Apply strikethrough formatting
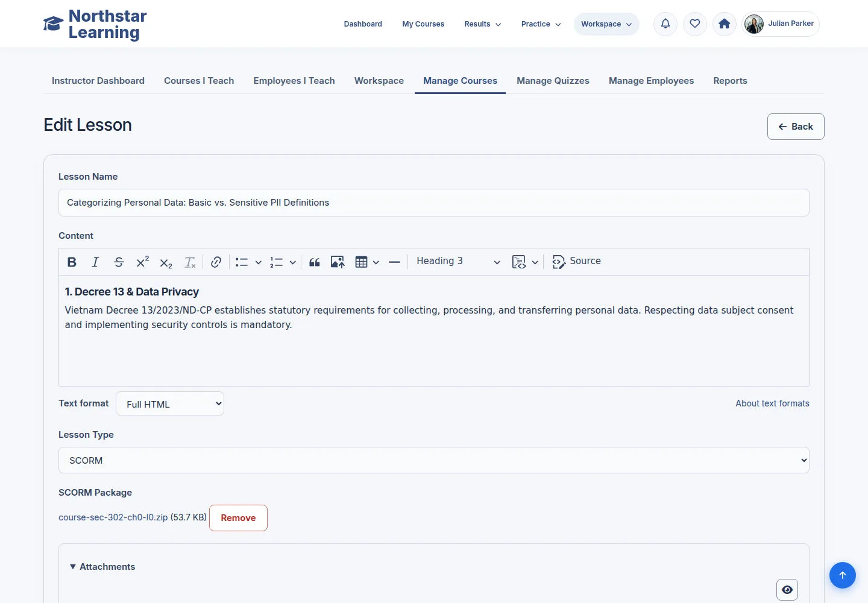 pyautogui.click(x=119, y=262)
